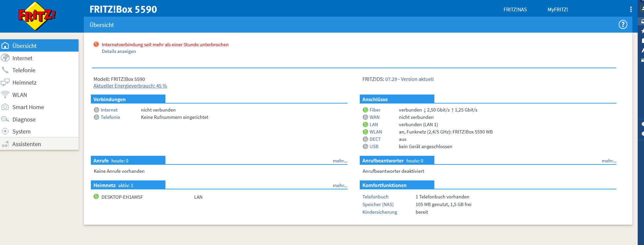Click the text '1 Telefonbuch vorhanden'
This screenshot has height=245, width=644.
[x=443, y=197]
